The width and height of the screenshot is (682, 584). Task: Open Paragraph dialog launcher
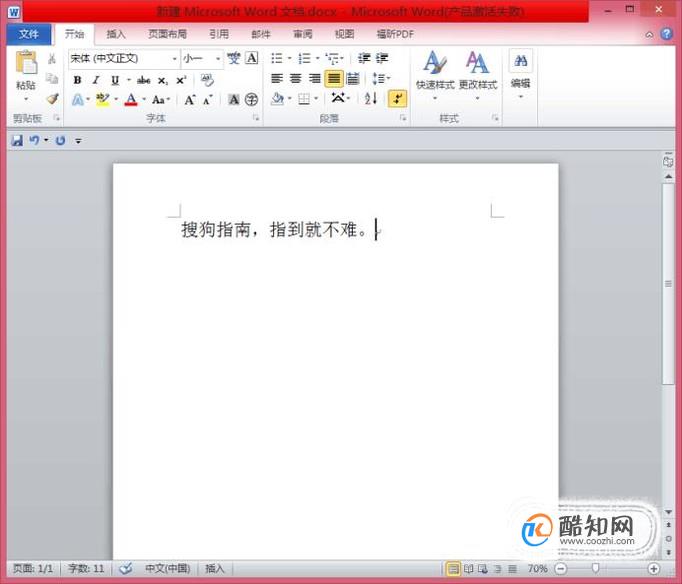(x=403, y=118)
